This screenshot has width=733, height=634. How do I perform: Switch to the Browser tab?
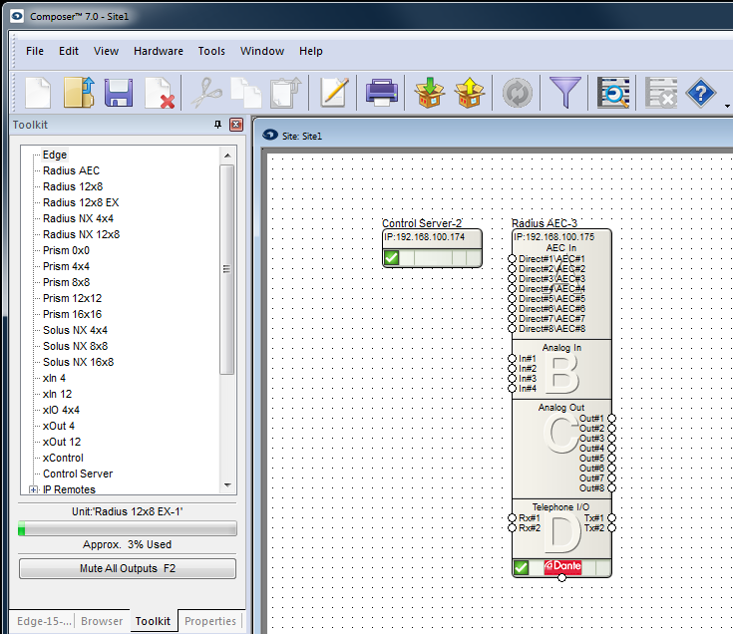[102, 621]
